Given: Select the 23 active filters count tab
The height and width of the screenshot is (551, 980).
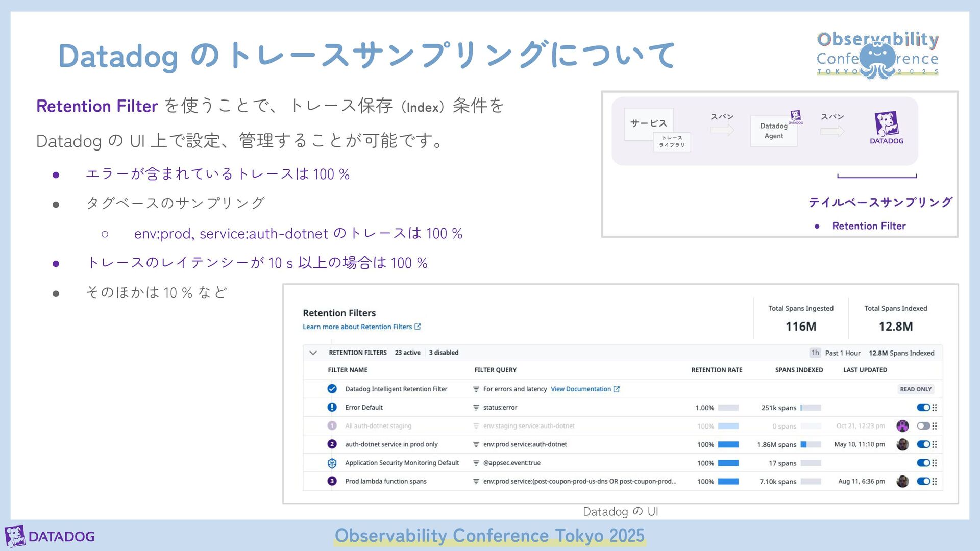Looking at the screenshot, I should pos(407,353).
